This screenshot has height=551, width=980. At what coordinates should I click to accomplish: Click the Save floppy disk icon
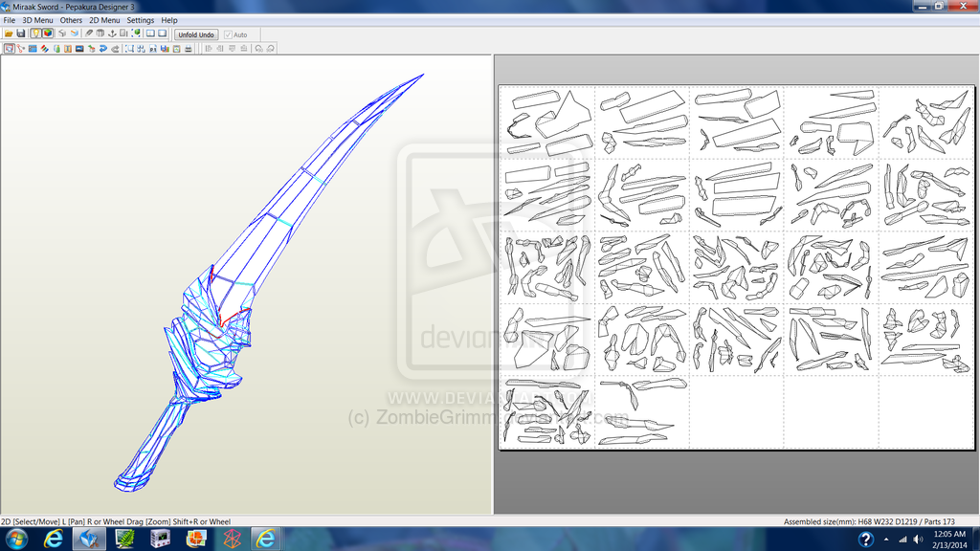21,33
